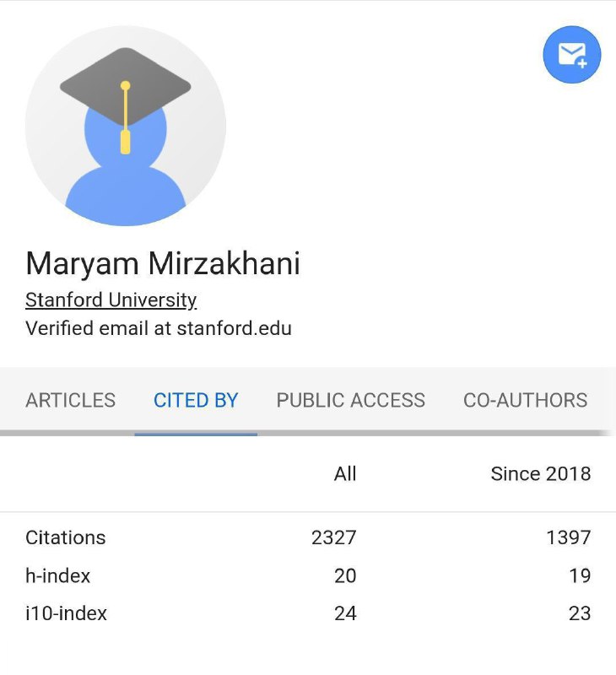Click the All column header
The height and width of the screenshot is (675, 616).
345,474
